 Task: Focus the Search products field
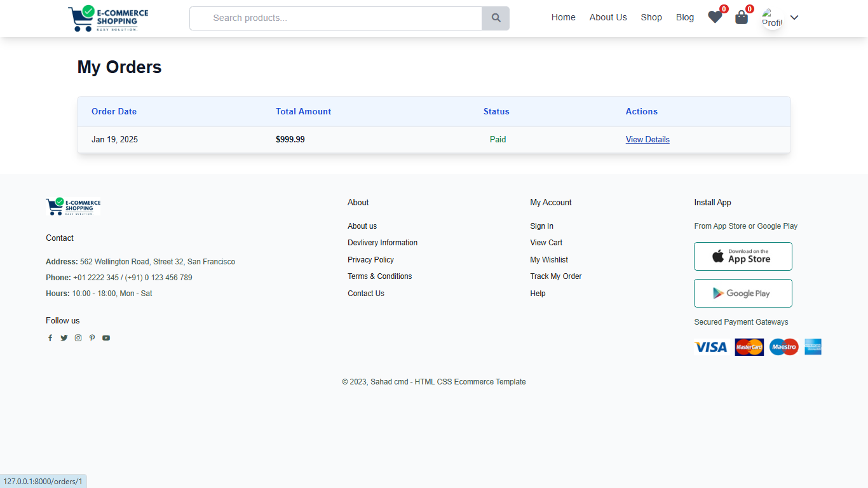[x=336, y=18]
